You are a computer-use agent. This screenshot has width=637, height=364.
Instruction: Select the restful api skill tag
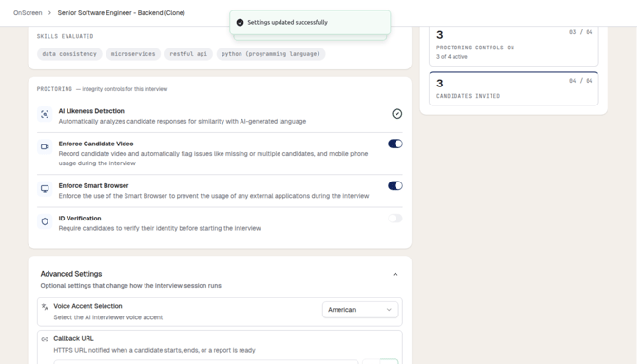point(188,54)
